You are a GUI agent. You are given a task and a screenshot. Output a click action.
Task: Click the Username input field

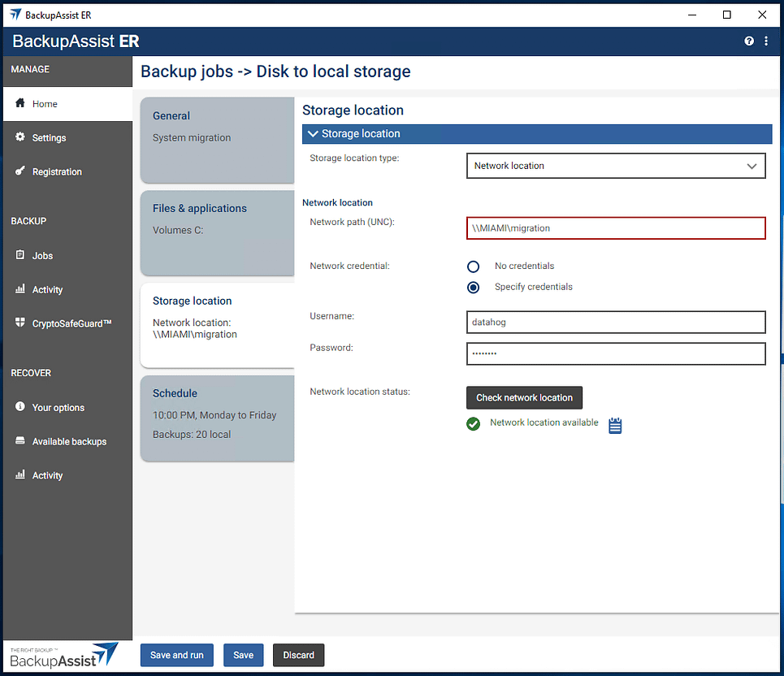coord(616,323)
